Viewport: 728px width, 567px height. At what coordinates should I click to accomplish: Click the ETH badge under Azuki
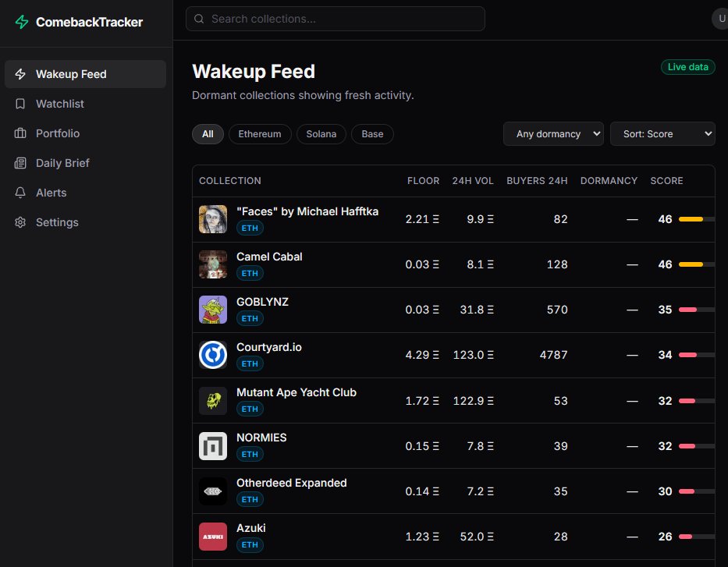tap(250, 544)
